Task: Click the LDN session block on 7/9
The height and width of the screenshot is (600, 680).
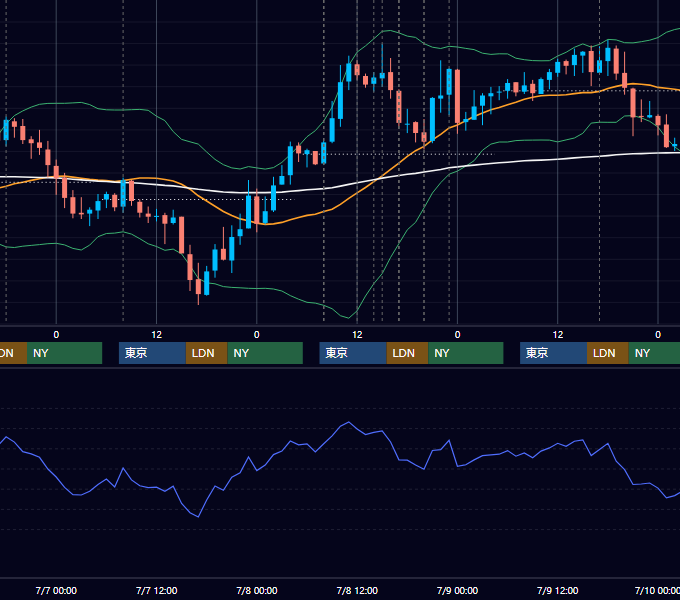Action: (x=608, y=353)
